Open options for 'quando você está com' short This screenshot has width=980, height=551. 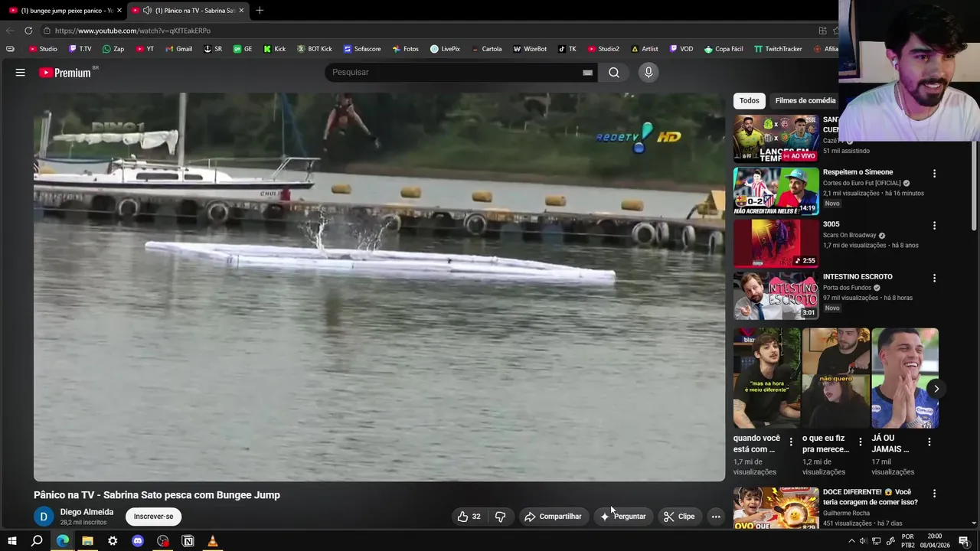coord(791,442)
